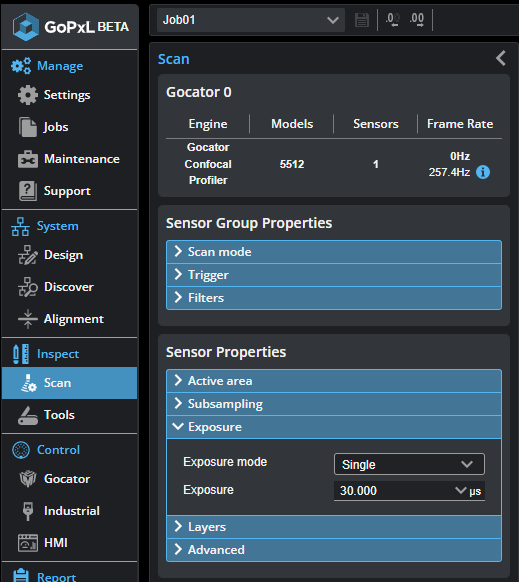This screenshot has width=519, height=582.
Task: Open the Alignment page label
Action: pos(74,319)
